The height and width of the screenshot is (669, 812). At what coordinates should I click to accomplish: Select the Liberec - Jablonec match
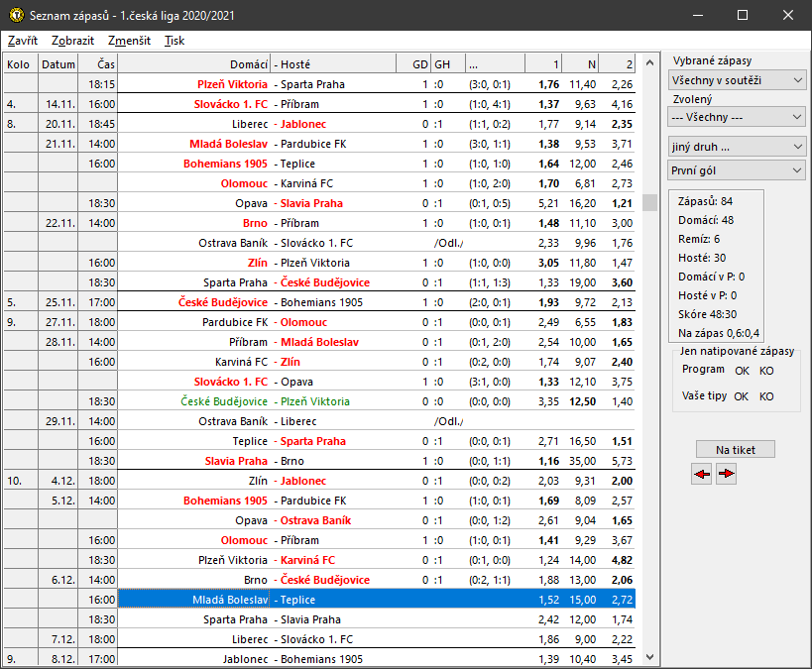click(377, 124)
